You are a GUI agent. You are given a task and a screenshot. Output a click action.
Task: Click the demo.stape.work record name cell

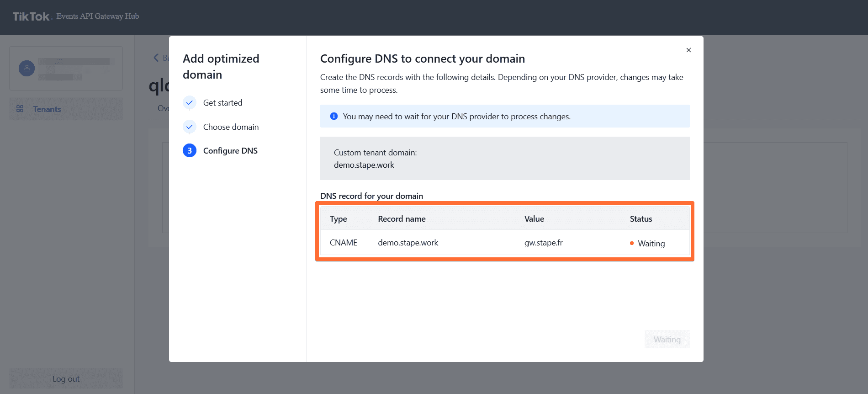(x=408, y=243)
